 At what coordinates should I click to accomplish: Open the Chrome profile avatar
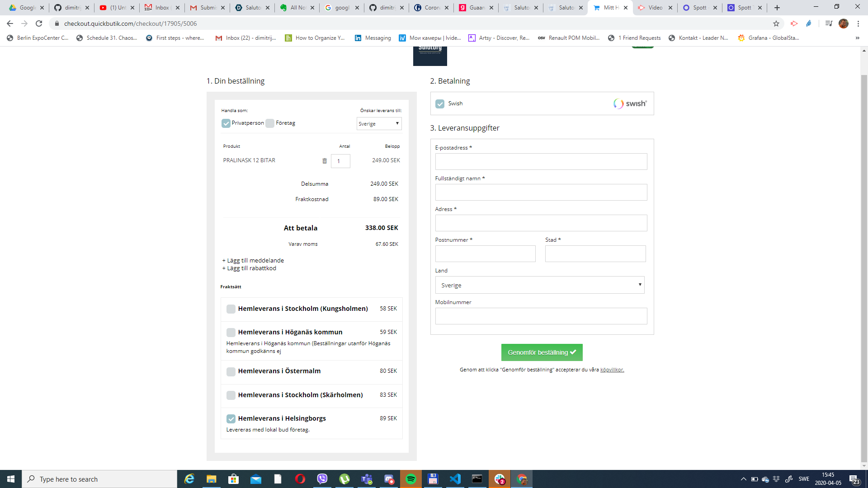(844, 23)
